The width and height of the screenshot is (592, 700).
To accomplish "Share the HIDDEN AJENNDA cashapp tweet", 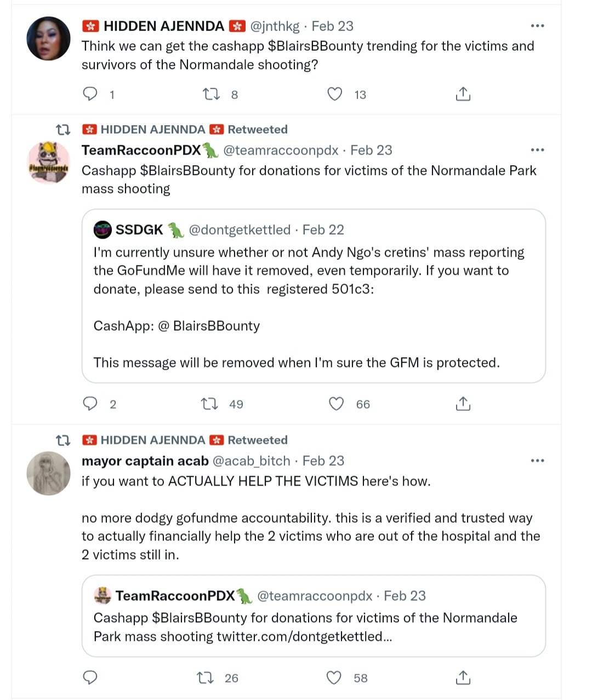I will point(463,94).
